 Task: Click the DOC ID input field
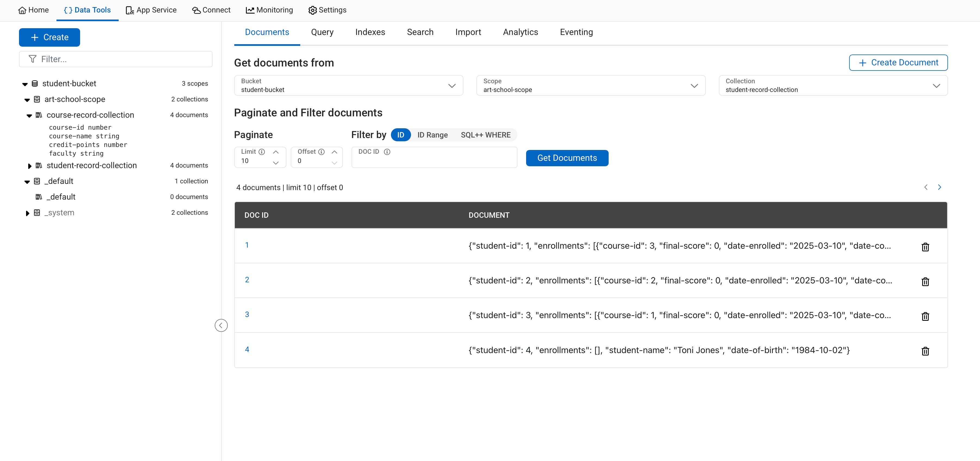coord(434,161)
